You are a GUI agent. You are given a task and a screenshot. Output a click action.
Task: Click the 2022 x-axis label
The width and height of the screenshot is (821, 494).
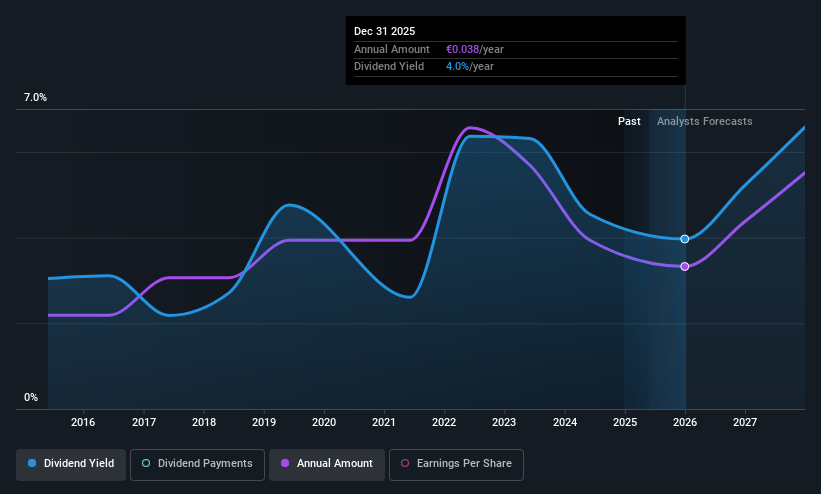tap(444, 422)
